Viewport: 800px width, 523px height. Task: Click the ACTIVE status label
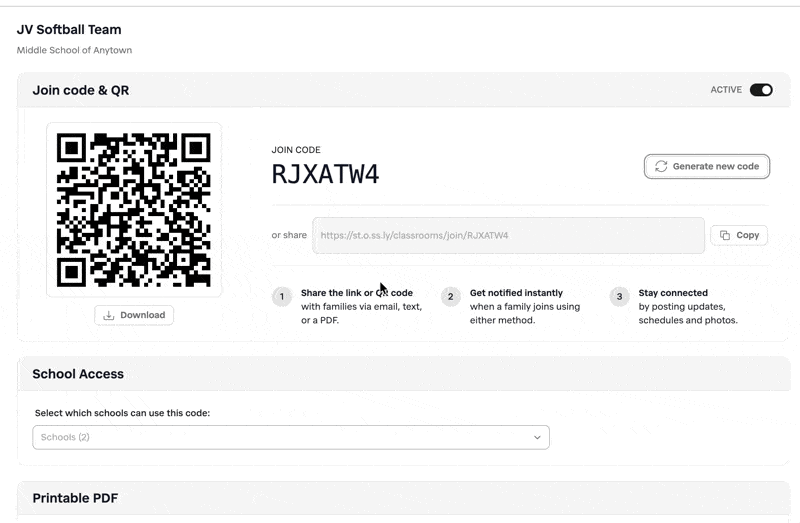click(x=726, y=90)
